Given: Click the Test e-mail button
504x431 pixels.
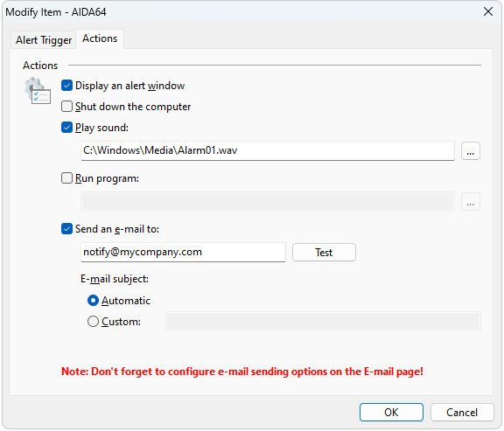Looking at the screenshot, I should 324,253.
